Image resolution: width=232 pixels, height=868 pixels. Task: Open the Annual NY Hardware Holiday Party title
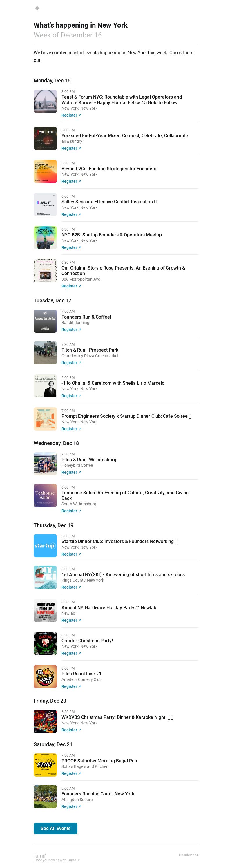tap(109, 607)
